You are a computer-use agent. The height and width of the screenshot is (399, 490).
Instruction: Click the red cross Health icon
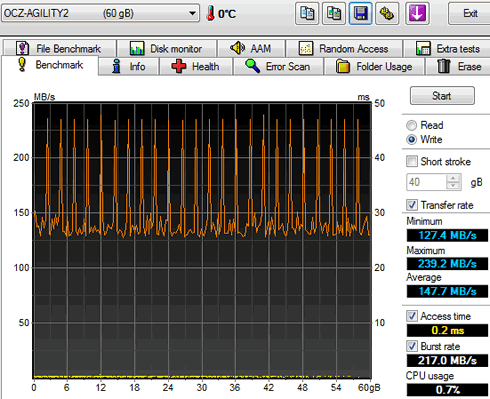coord(179,66)
